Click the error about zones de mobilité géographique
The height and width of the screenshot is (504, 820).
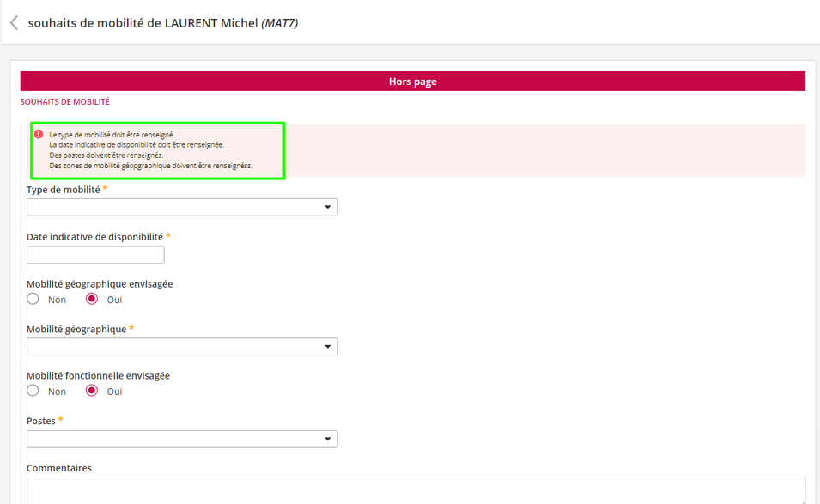[x=150, y=166]
